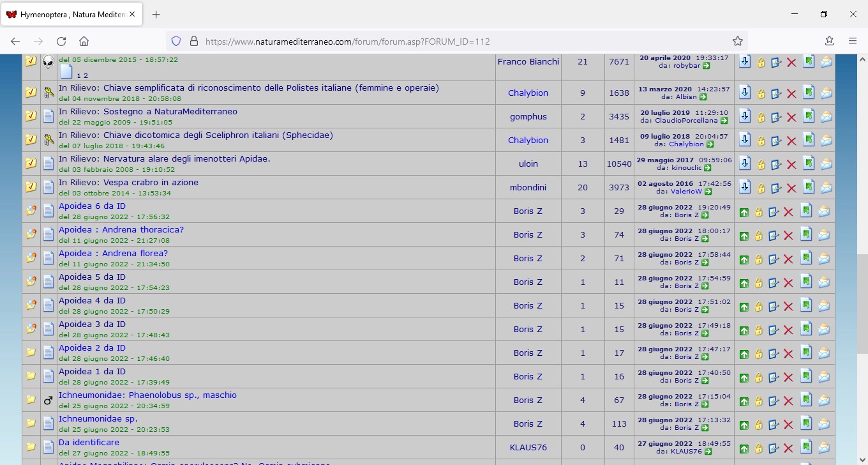The width and height of the screenshot is (868, 465).
Task: Jump to last post by Albisn
Action: tap(703, 97)
